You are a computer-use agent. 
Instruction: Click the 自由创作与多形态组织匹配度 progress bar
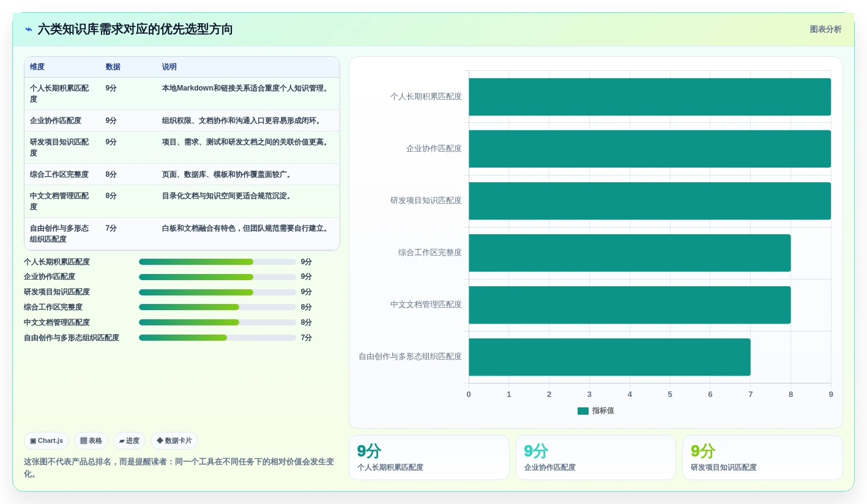217,338
